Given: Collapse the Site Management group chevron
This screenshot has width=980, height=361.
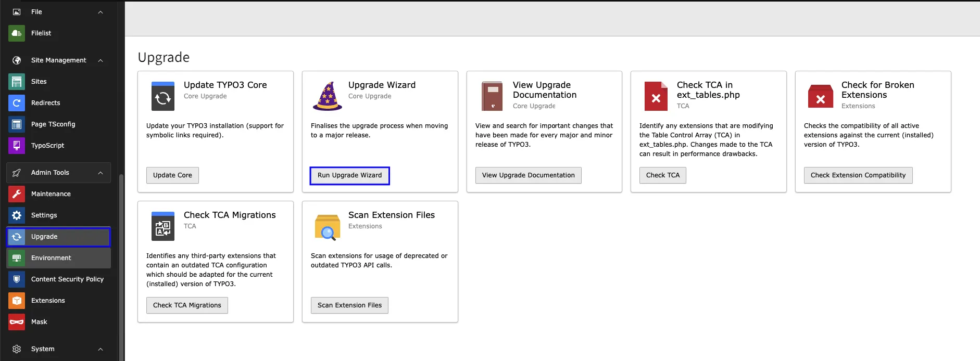Looking at the screenshot, I should tap(100, 60).
